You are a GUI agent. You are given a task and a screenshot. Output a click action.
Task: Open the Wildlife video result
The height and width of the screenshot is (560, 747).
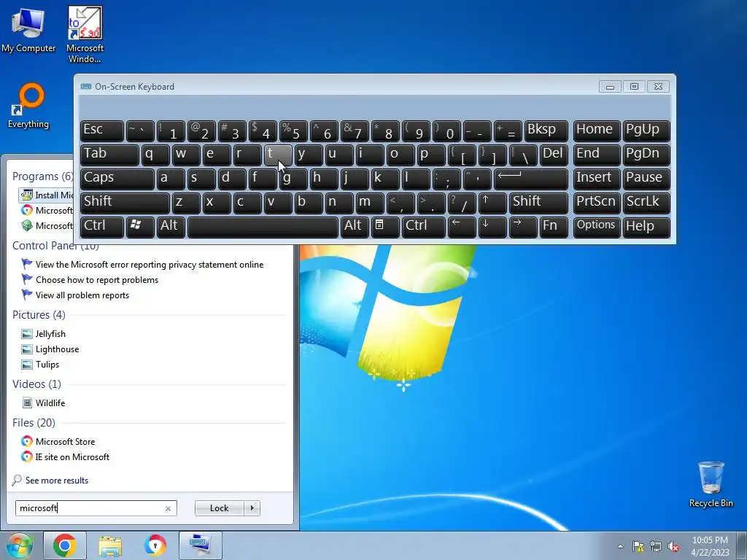(x=50, y=402)
